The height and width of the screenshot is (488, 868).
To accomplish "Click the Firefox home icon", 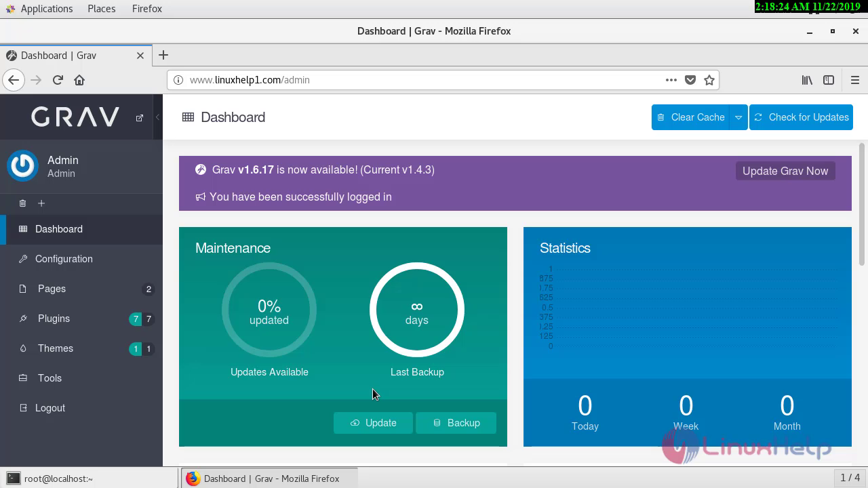I will 79,80.
